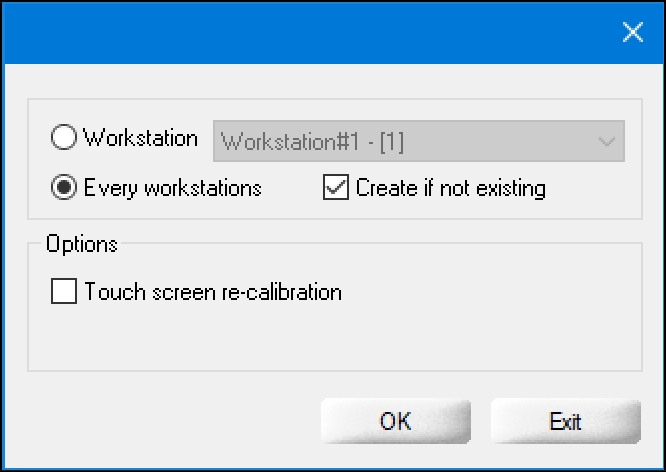Enable the Touch screen re-calibration checkbox
This screenshot has height=472, width=666.
(63, 292)
